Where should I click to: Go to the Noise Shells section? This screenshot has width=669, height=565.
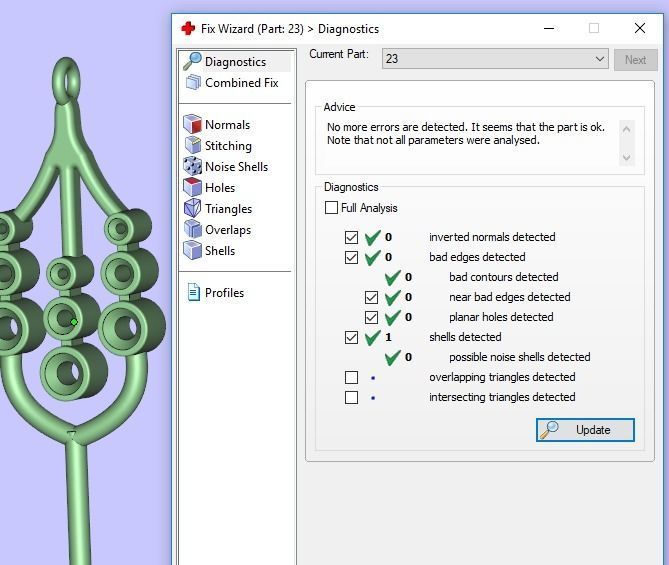(x=236, y=166)
